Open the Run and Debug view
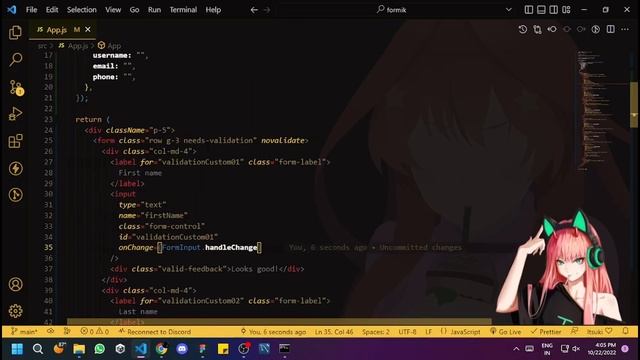The height and width of the screenshot is (360, 640). pyautogui.click(x=16, y=114)
